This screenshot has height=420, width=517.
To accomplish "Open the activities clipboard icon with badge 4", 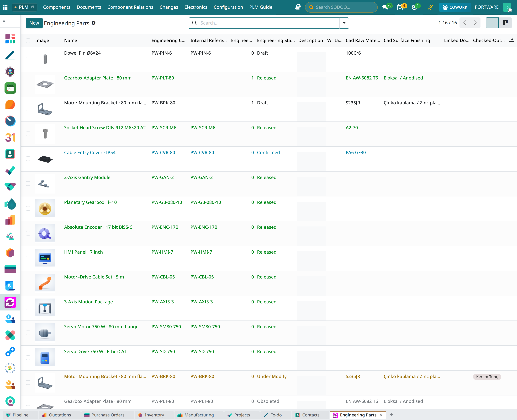I will coord(400,7).
